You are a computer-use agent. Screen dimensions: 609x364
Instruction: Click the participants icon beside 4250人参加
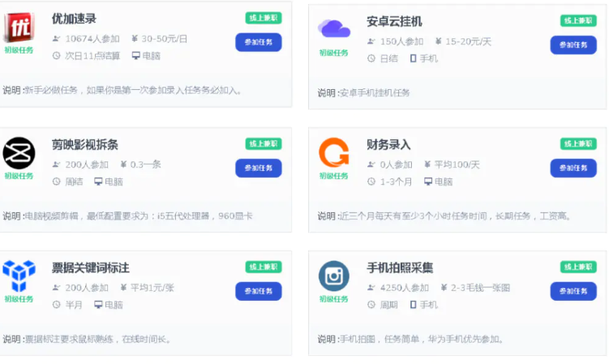pos(371,288)
